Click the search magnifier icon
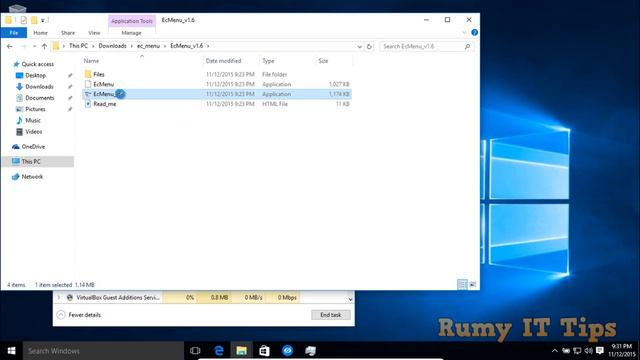This screenshot has width=640, height=360. pyautogui.click(x=468, y=47)
